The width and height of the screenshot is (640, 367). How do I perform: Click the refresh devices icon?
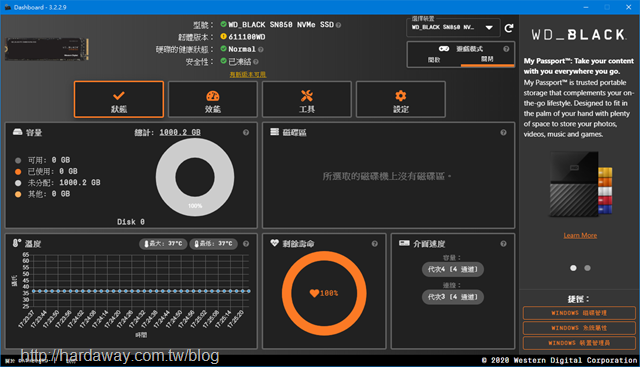coord(509,28)
